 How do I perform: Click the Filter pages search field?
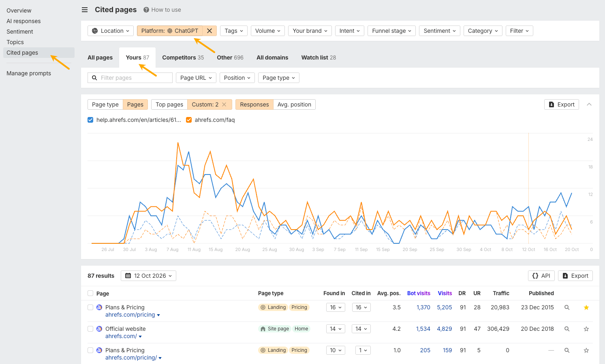(130, 78)
